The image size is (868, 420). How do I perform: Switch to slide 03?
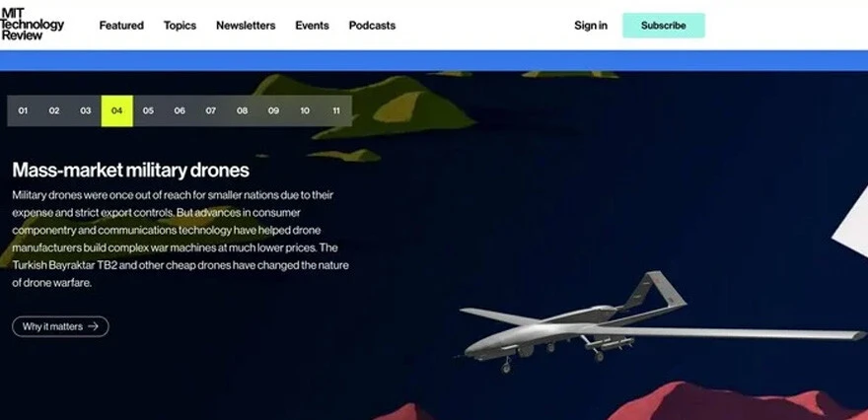click(x=85, y=110)
